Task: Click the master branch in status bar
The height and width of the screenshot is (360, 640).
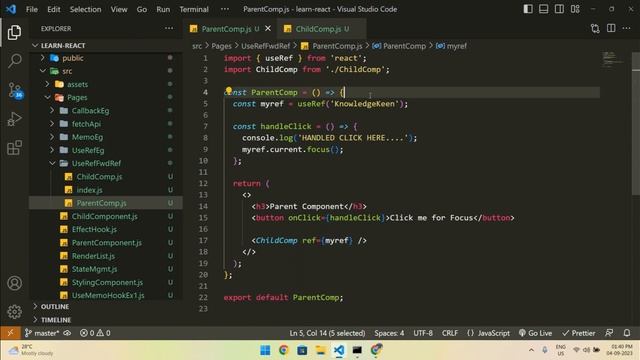Action: coord(42,333)
